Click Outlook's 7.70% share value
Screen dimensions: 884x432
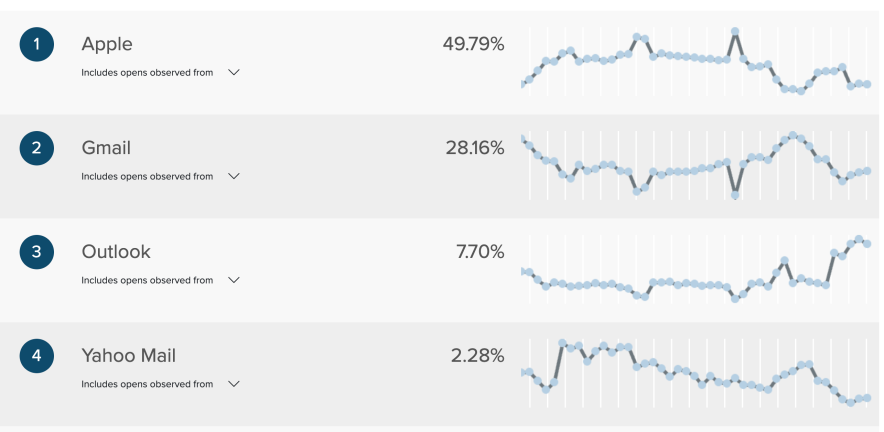coord(480,252)
